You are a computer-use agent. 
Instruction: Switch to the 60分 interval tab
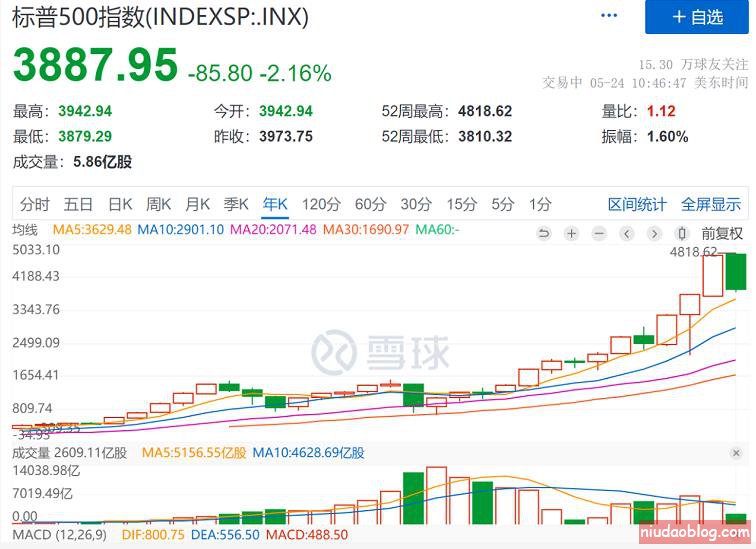370,204
